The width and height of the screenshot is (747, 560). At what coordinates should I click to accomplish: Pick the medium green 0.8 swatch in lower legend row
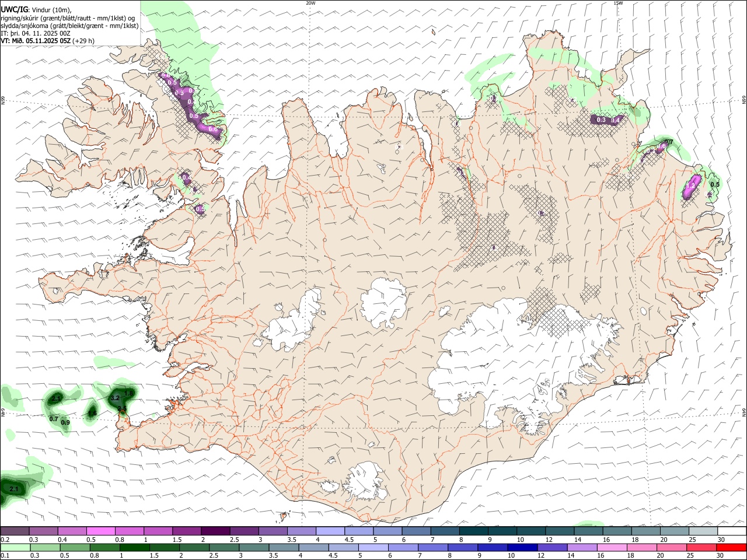click(105, 548)
